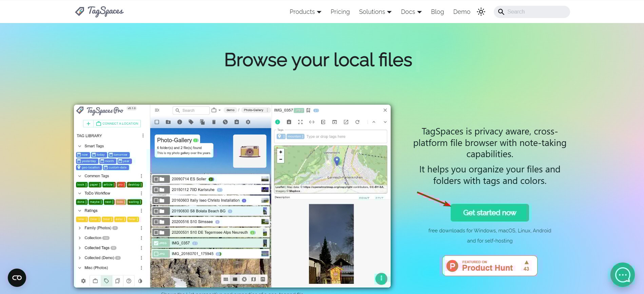Click the site search field in the navbar
Screen dimensions: 644x294
(532, 12)
